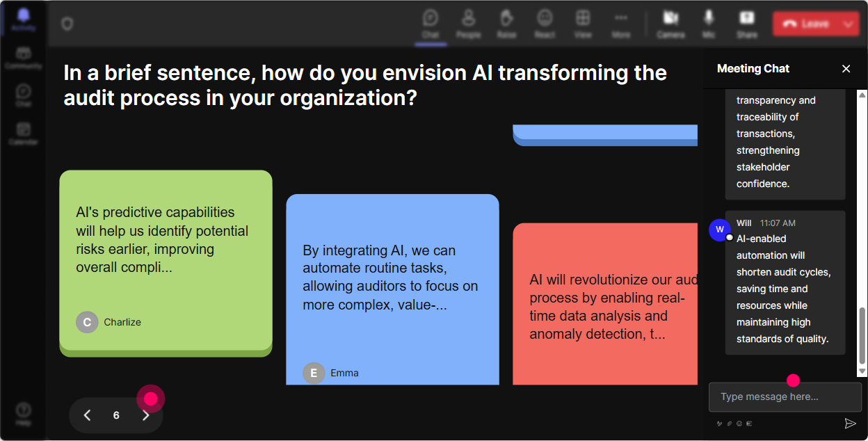Click Will's avatar in chat
This screenshot has width=868, height=441.
(720, 230)
